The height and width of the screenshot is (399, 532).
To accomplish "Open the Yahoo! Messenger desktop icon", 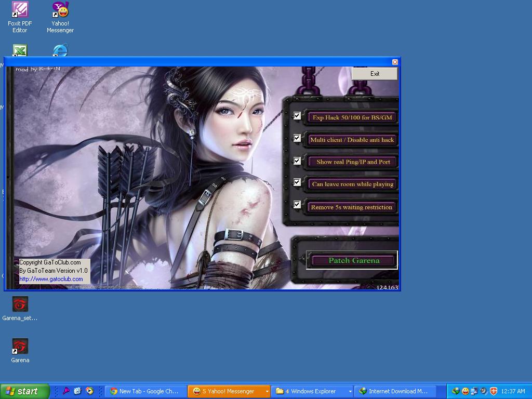I will tap(60, 10).
